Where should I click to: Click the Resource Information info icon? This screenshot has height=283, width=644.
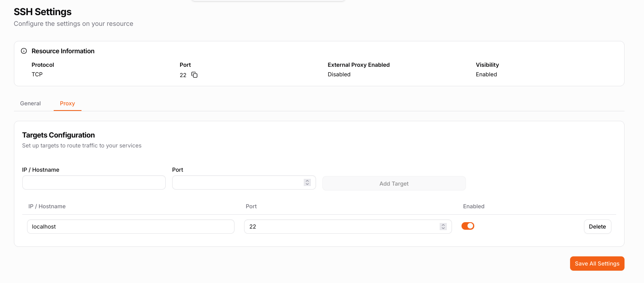tap(24, 51)
